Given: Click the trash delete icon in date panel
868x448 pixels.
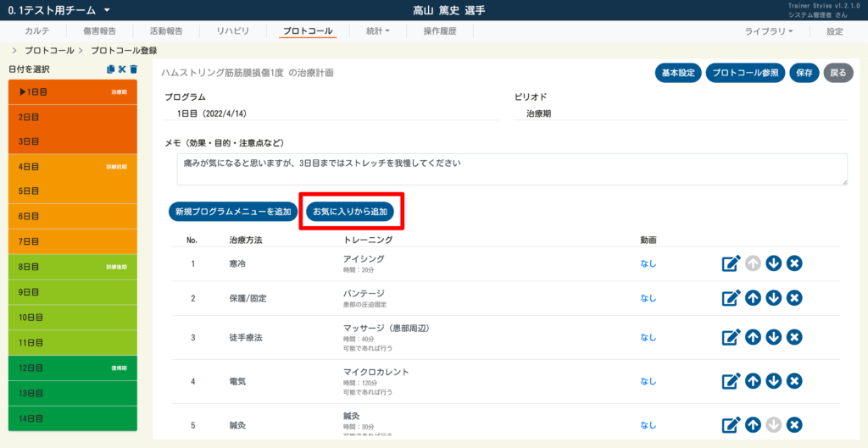Looking at the screenshot, I should pos(133,69).
